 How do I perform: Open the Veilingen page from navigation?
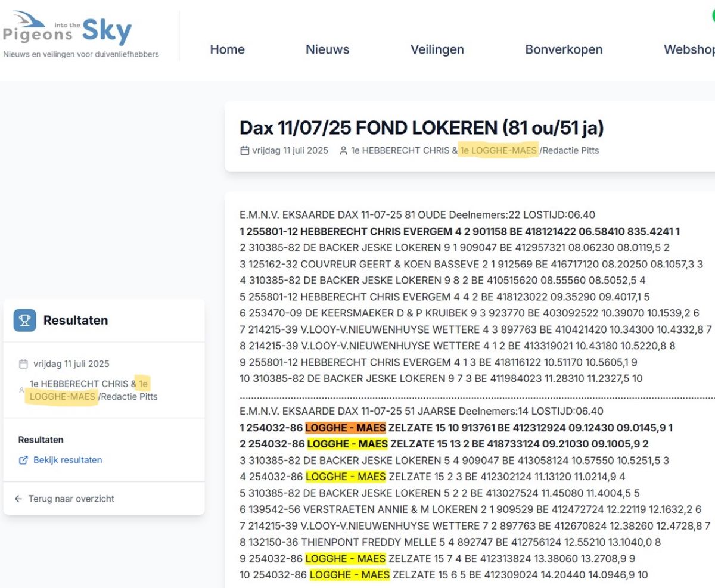click(x=437, y=49)
